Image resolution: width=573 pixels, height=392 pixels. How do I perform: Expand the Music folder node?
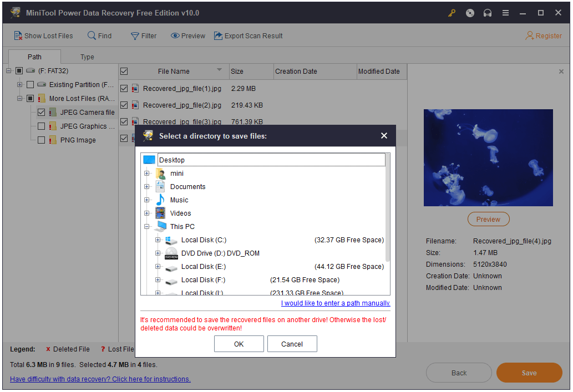pos(147,200)
